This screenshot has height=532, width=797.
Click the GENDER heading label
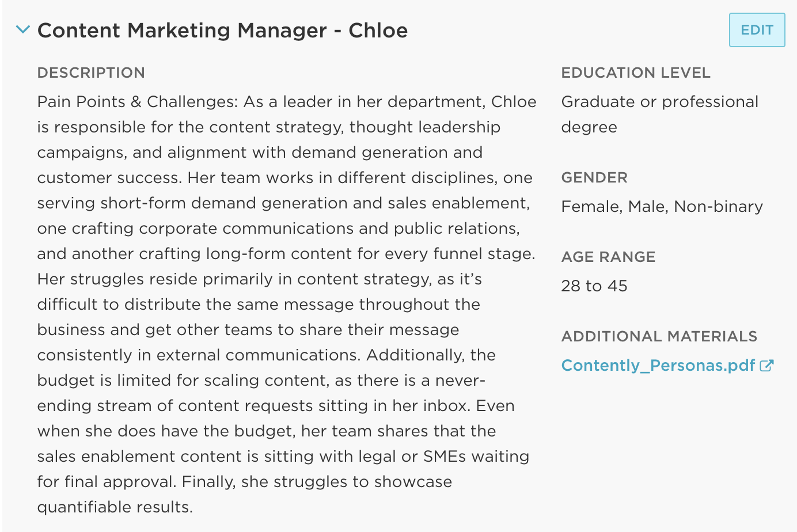(x=594, y=178)
